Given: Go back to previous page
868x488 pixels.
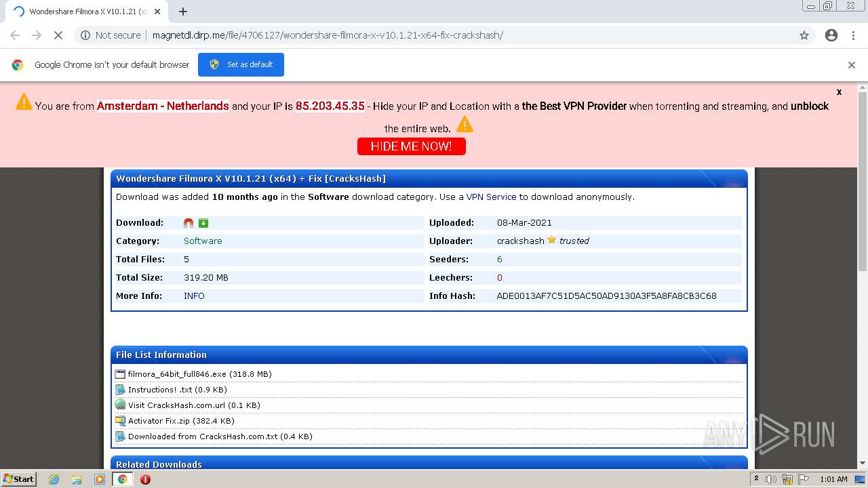Looking at the screenshot, I should [x=15, y=35].
